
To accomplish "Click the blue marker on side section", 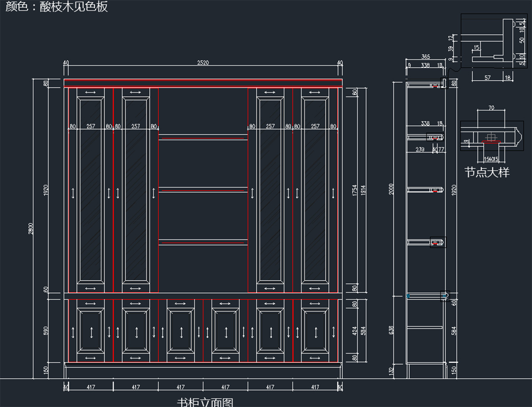I will pyautogui.click(x=408, y=295).
